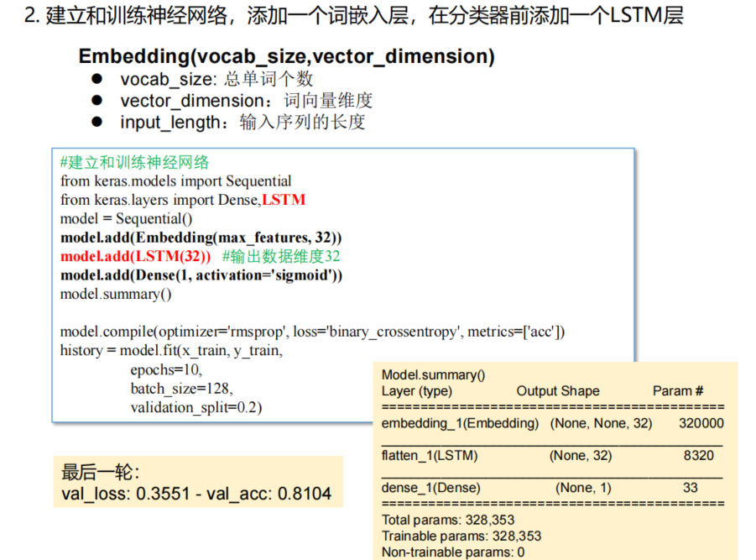
Task: Click the (None, None, 32) output shape
Action: point(601,423)
